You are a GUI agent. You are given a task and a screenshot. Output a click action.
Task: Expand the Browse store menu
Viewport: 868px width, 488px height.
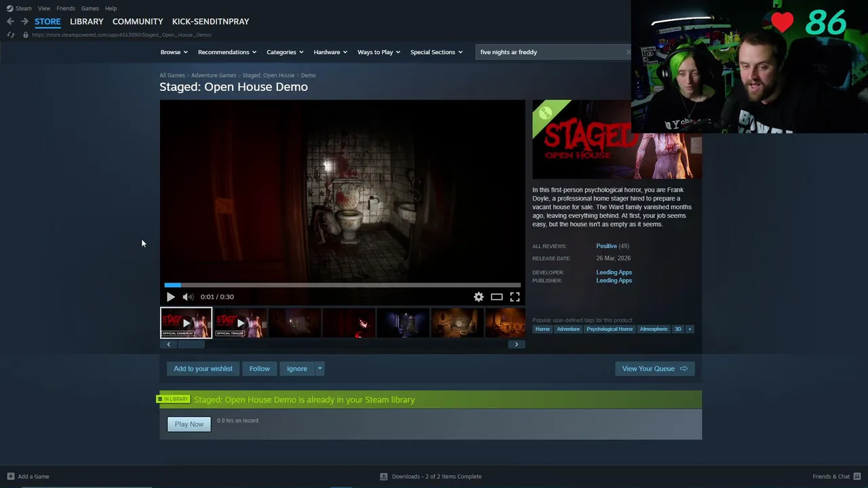[x=174, y=52]
